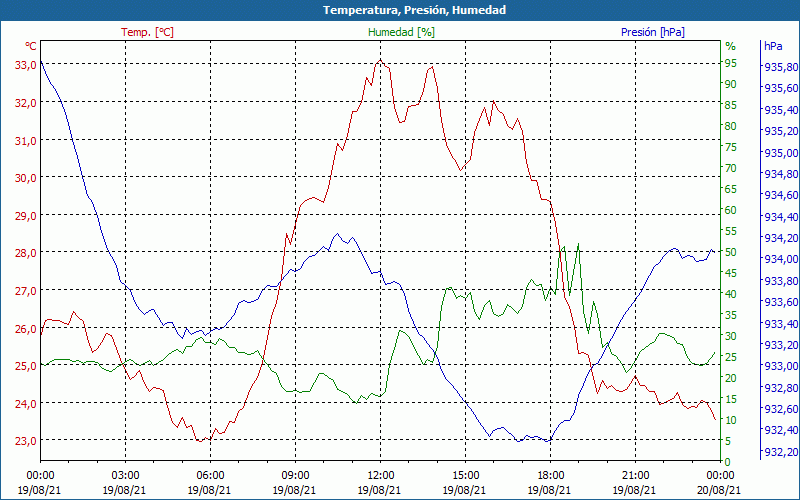Click the red "°C" axis unit label
Viewport: 800px width, 500px height.
[31, 46]
